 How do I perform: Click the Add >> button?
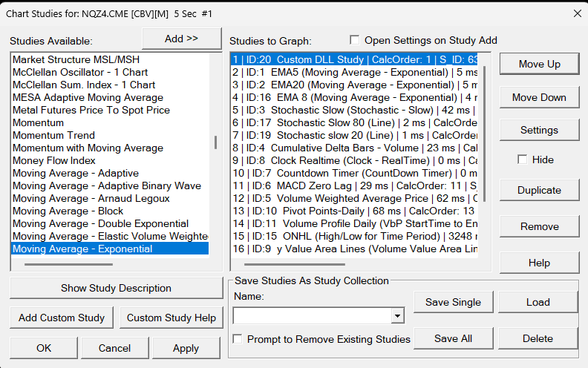point(181,39)
